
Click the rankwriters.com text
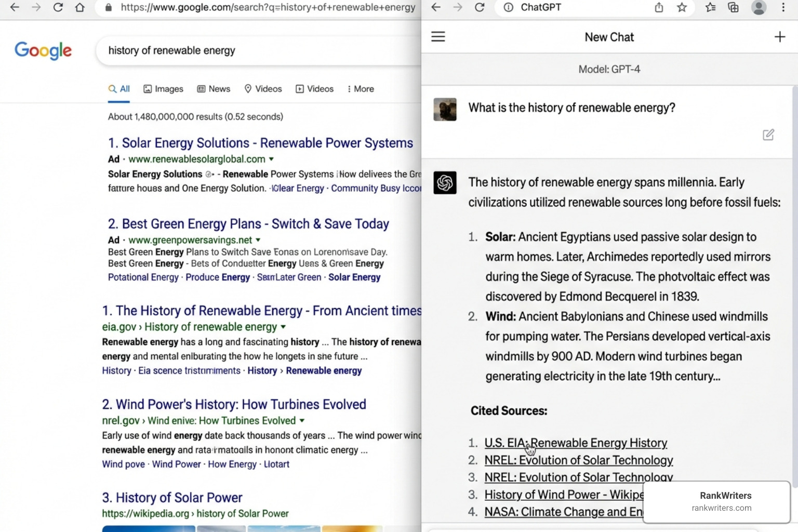tap(721, 508)
